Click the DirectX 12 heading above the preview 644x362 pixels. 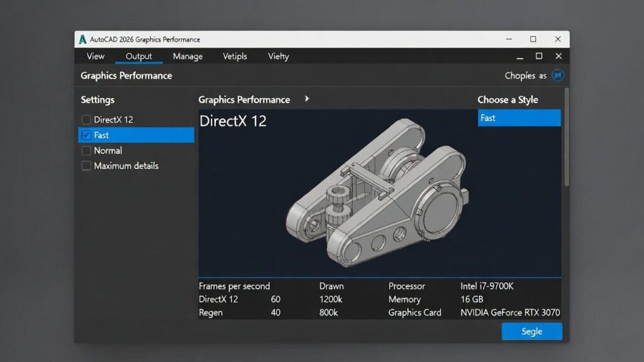[x=234, y=121]
